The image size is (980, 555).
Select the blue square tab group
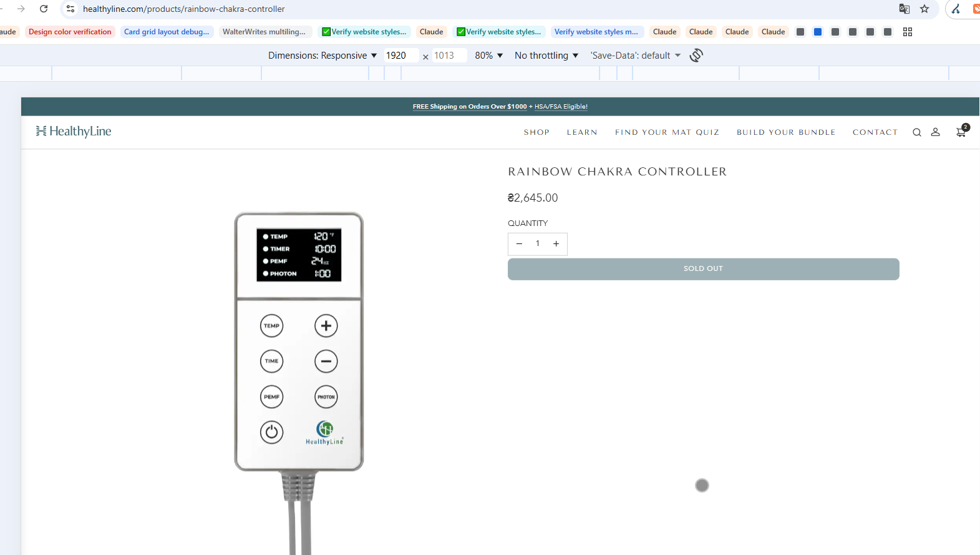pos(818,32)
